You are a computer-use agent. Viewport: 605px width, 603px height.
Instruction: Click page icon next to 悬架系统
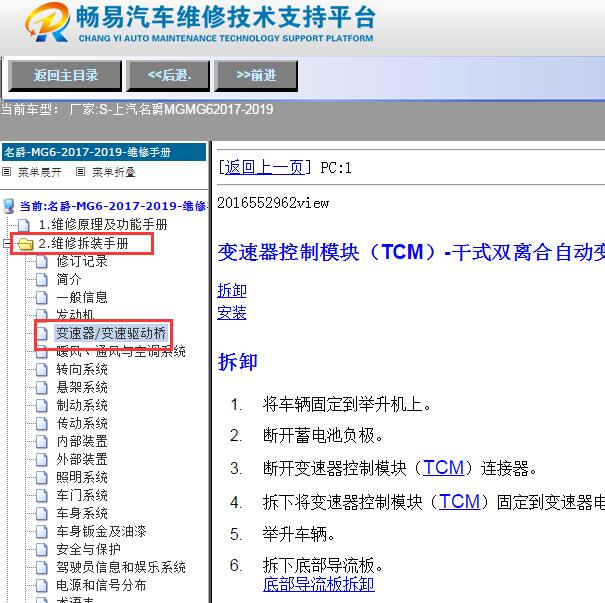(42, 388)
